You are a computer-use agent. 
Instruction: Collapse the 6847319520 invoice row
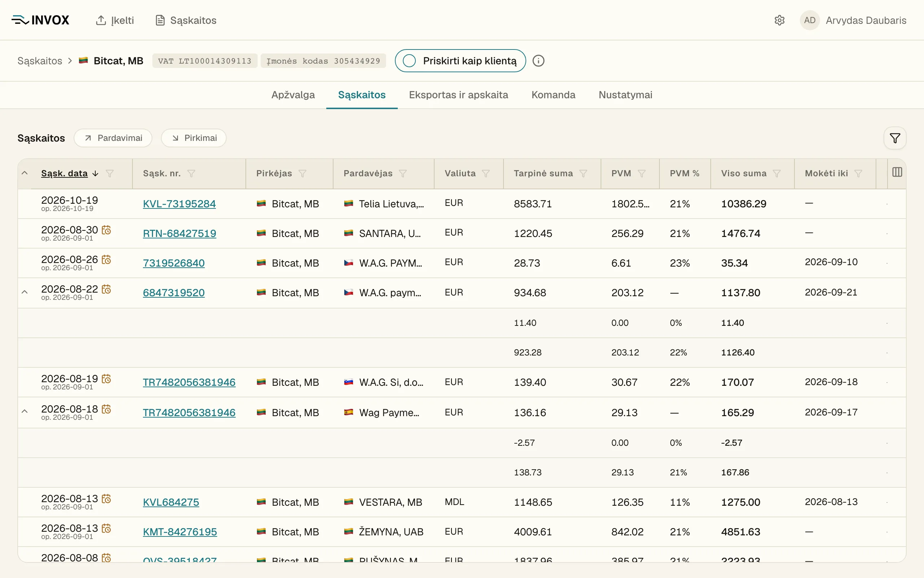tap(25, 293)
